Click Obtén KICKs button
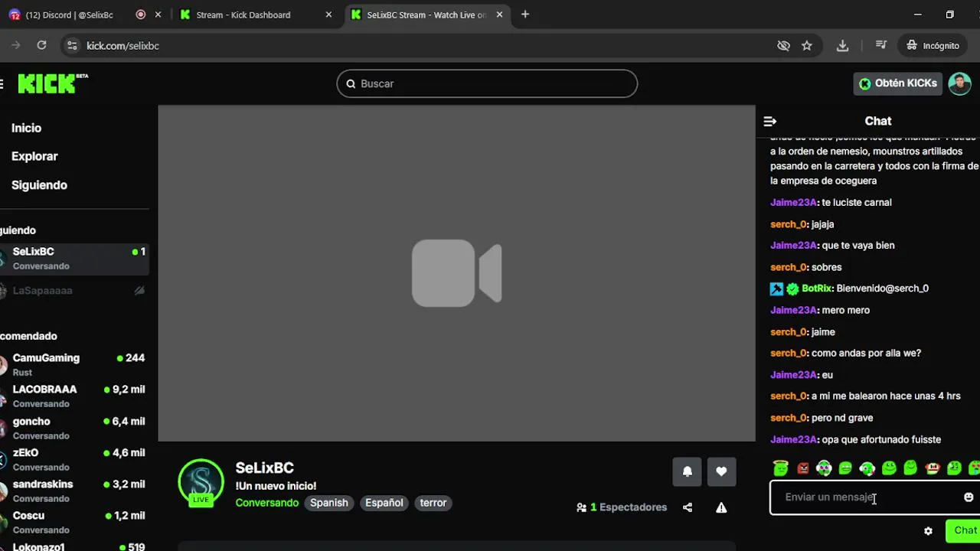The height and width of the screenshot is (551, 980). [x=897, y=83]
